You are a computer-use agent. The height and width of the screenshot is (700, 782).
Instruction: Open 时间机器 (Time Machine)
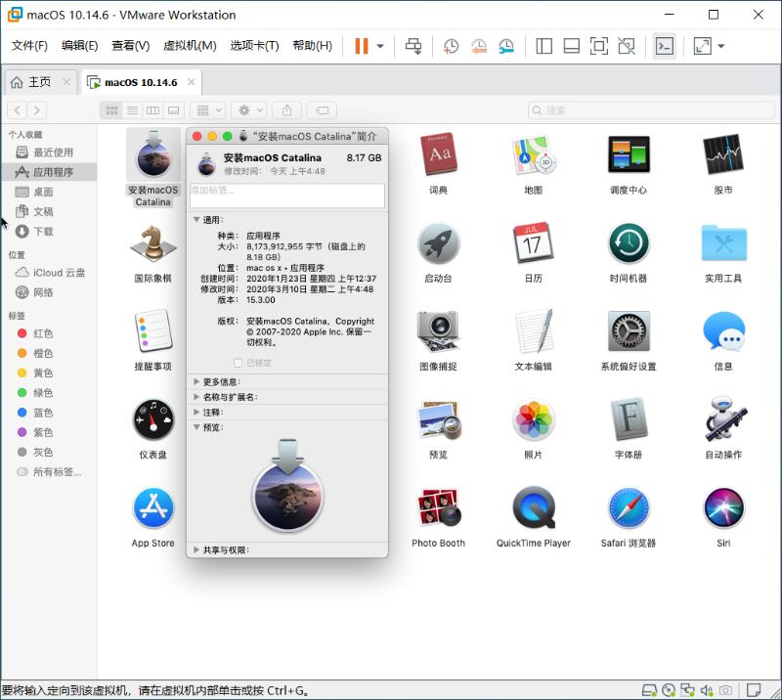629,244
